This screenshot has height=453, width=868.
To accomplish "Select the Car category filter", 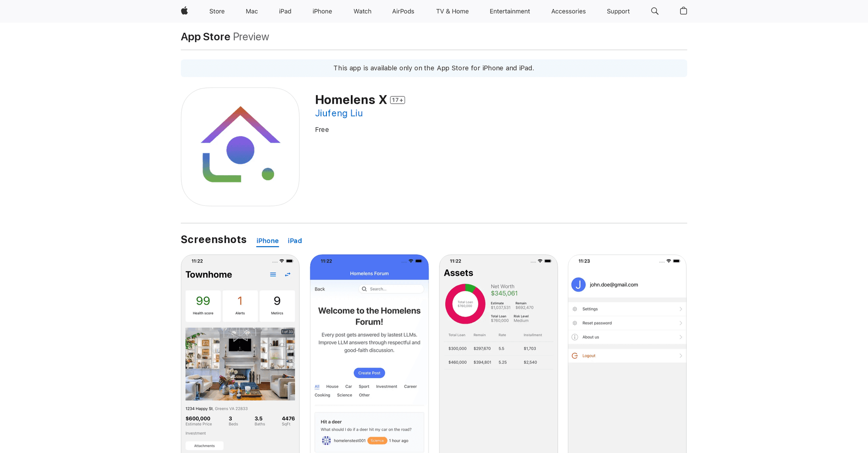I will [349, 386].
